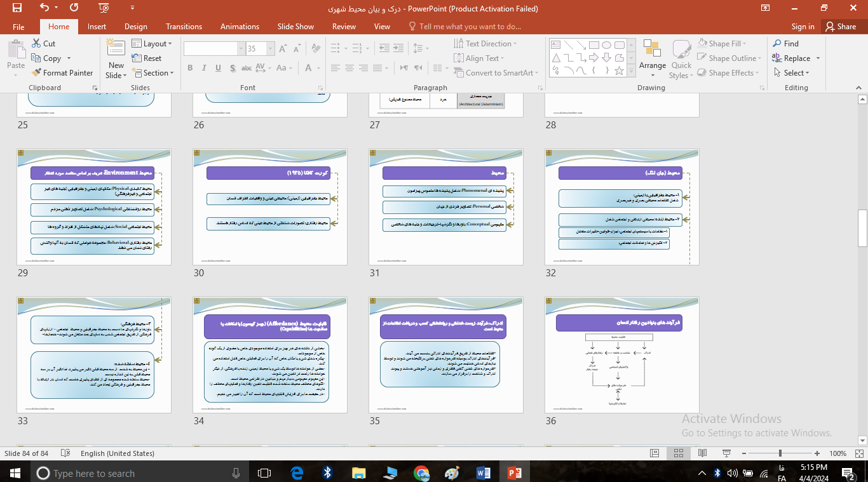
Task: Open Microsoft Edge from taskbar
Action: click(x=297, y=473)
